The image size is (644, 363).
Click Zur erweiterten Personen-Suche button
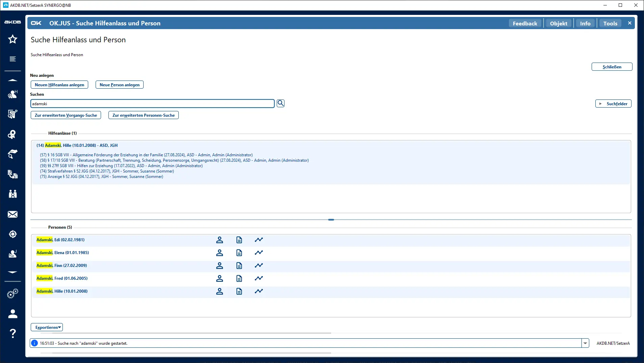point(144,115)
